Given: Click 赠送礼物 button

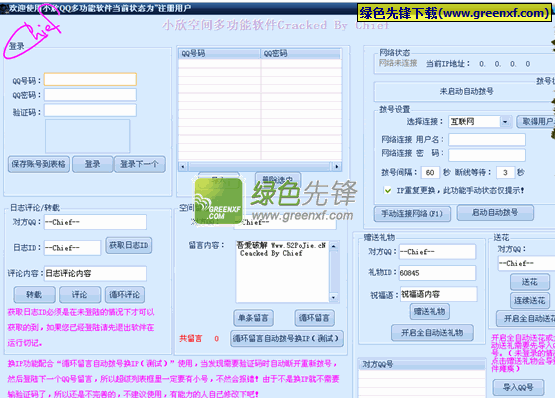Looking at the screenshot, I should (430, 312).
